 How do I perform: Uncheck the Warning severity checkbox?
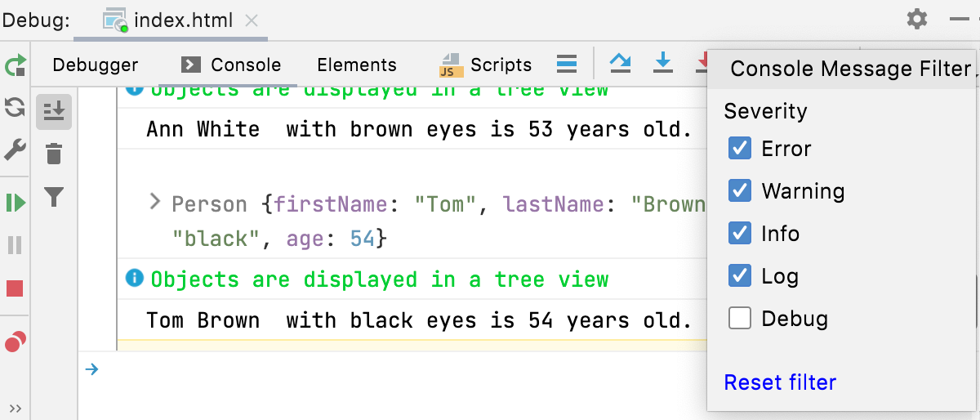click(740, 191)
